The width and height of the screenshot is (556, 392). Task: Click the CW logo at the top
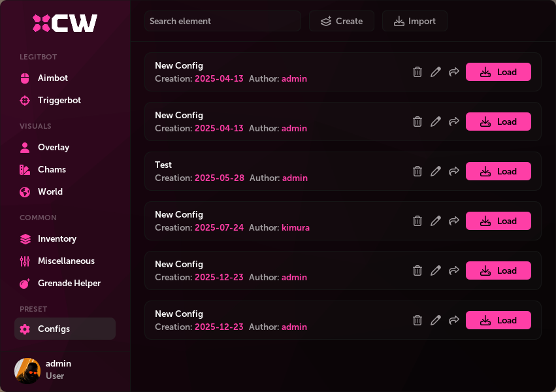click(x=65, y=22)
